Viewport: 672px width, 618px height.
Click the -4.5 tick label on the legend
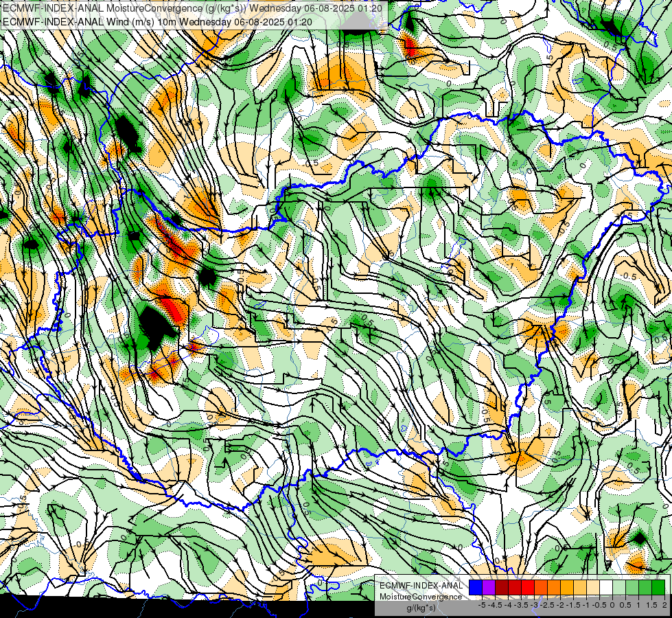point(495,605)
